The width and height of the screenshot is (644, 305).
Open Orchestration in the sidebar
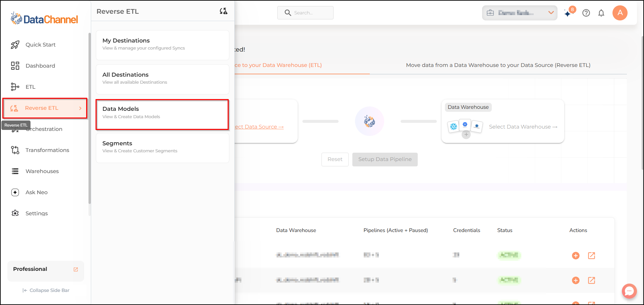click(x=44, y=129)
